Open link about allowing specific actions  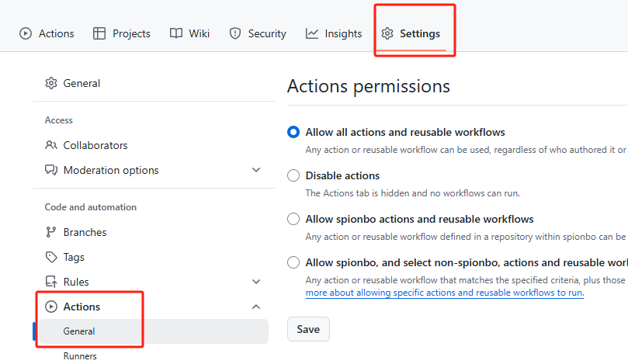tap(444, 293)
